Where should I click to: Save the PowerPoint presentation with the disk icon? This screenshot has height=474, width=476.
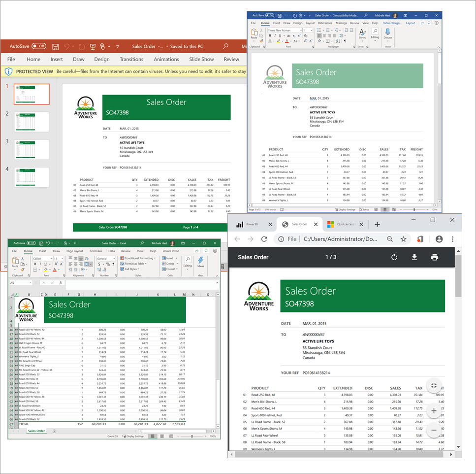tap(55, 46)
